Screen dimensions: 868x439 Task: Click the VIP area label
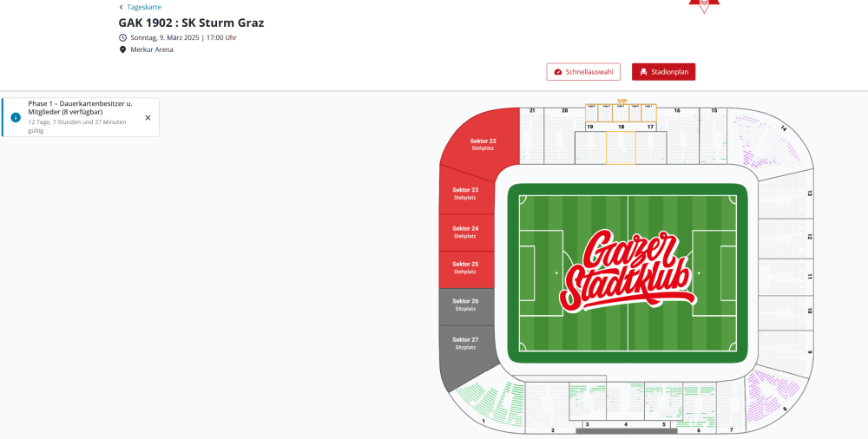(621, 102)
